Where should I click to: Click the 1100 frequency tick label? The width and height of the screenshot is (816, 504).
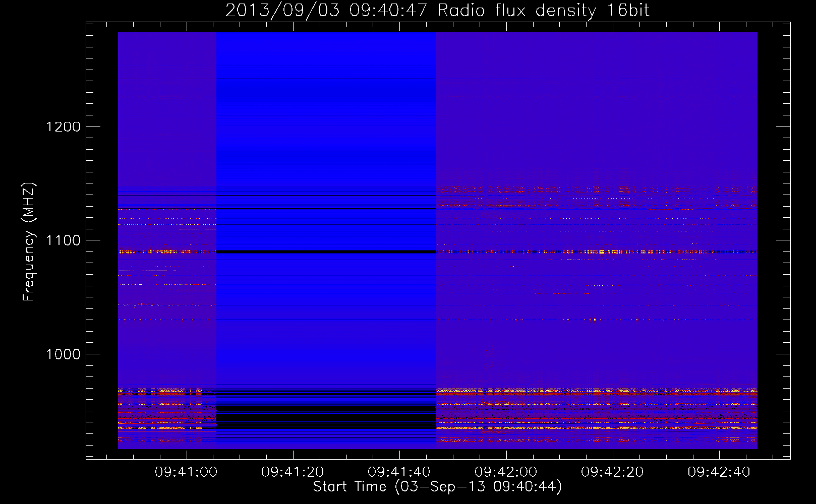[64, 240]
